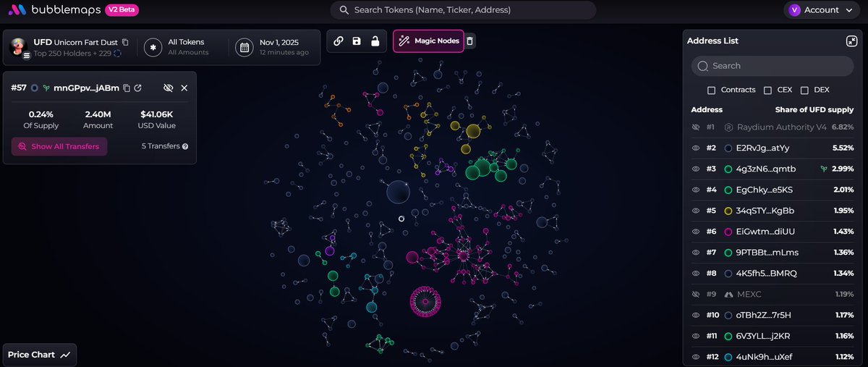Click magenta color circle on row #6
The width and height of the screenshot is (868, 367).
pos(728,232)
